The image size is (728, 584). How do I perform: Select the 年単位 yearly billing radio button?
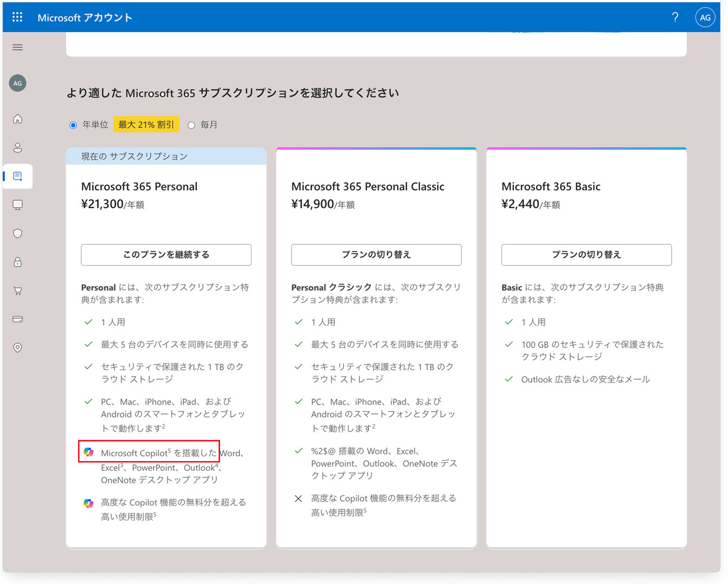point(73,125)
